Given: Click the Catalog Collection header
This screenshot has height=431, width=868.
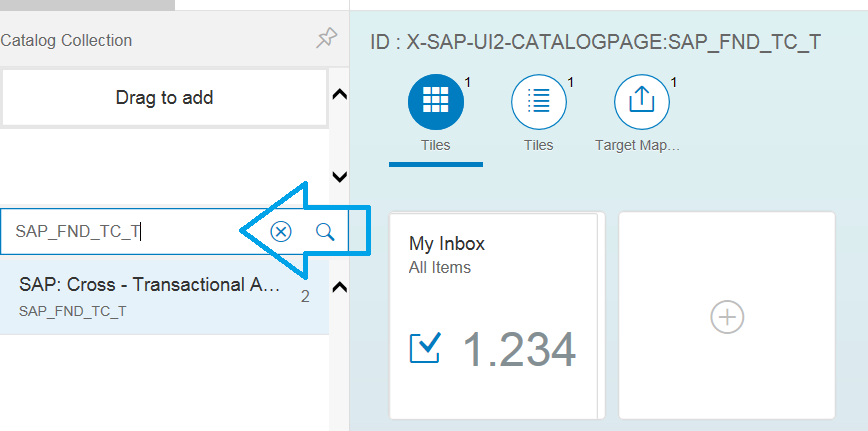Looking at the screenshot, I should coord(66,40).
